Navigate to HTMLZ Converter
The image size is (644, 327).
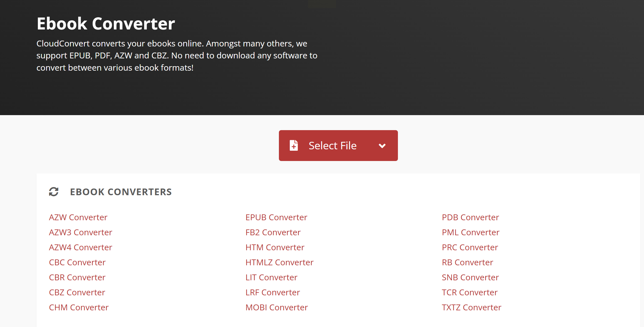[279, 262]
